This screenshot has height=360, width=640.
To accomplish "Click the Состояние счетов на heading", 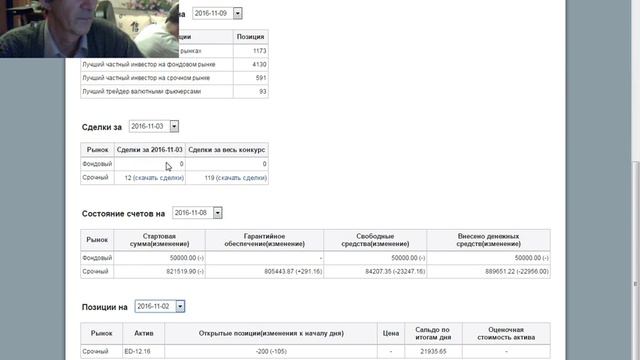I will 123,214.
